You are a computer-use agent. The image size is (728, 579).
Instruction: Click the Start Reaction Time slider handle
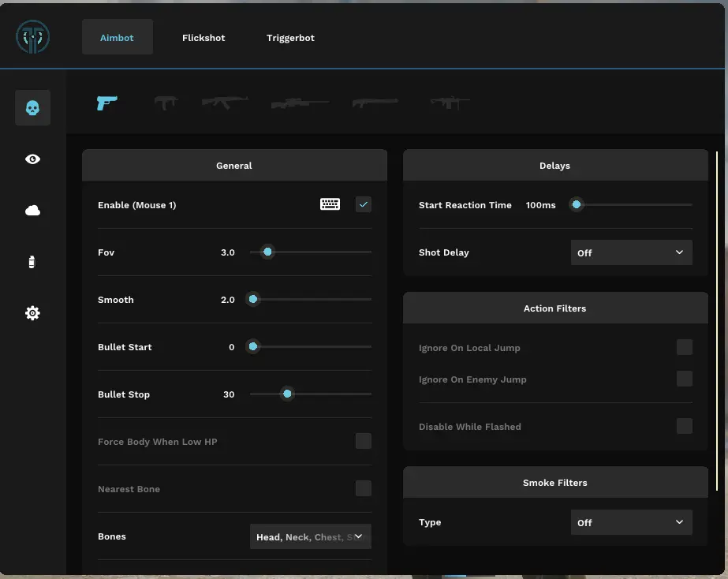coord(577,205)
